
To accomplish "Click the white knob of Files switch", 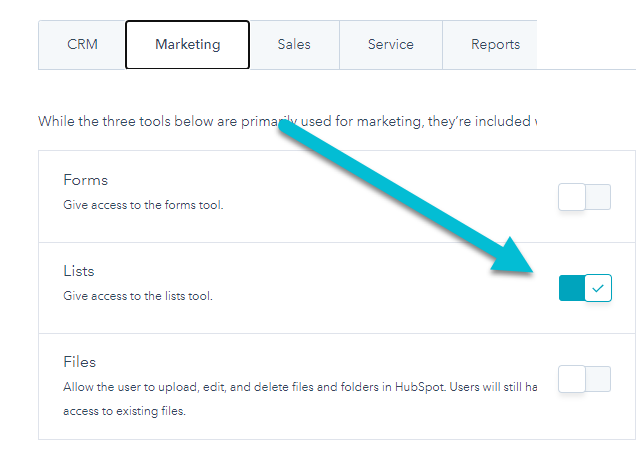I will coord(572,379).
